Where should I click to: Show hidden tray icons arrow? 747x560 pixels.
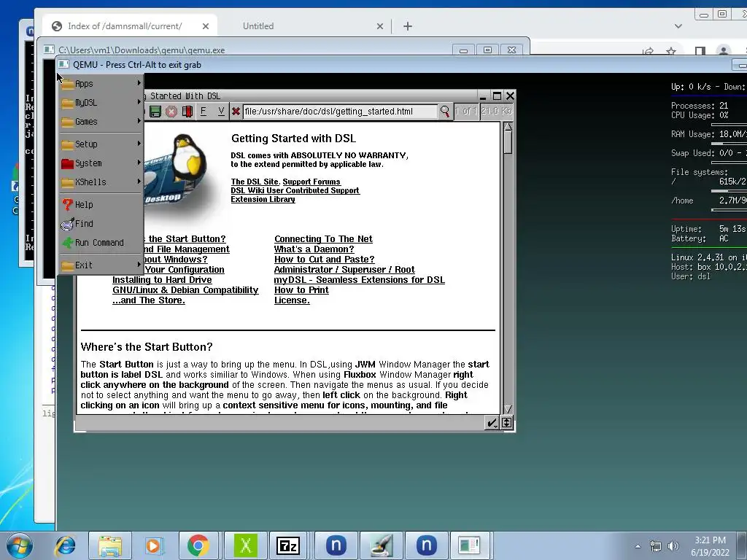point(638,546)
